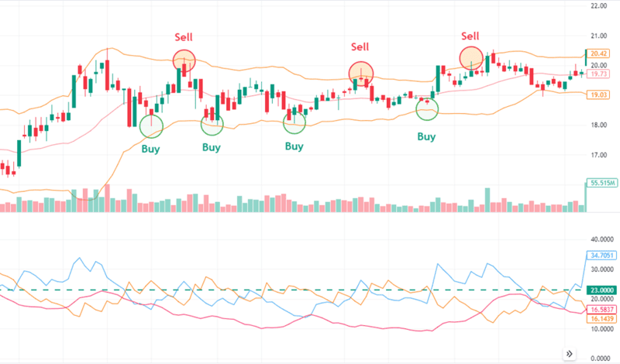Click the 55.515M volume label
620x364 pixels.
click(x=601, y=183)
